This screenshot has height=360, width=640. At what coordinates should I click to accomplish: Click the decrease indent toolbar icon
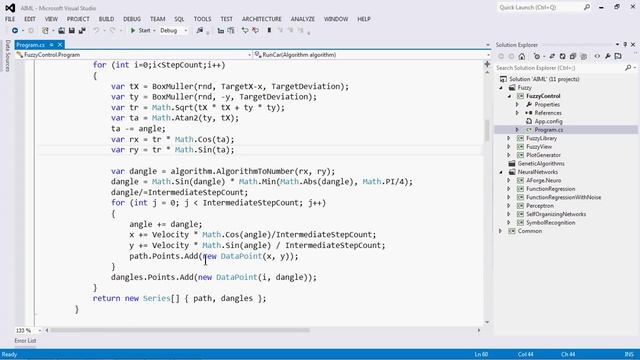pos(220,31)
